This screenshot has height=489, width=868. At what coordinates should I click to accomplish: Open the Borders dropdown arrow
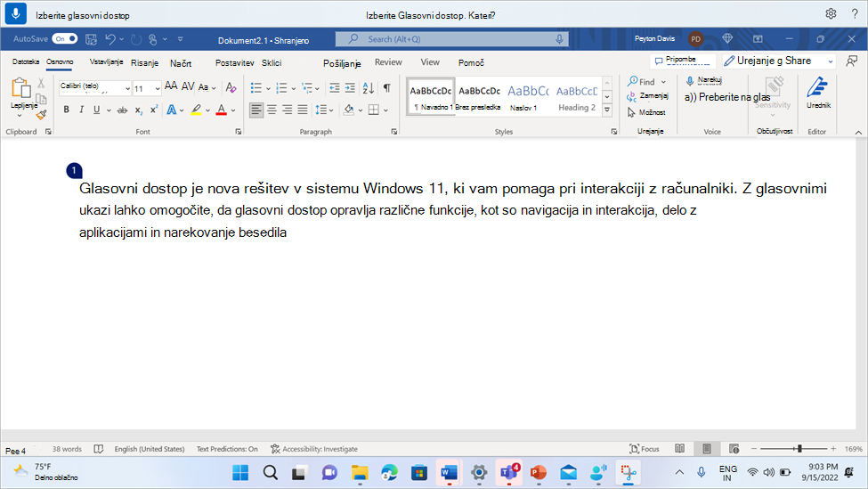click(385, 110)
